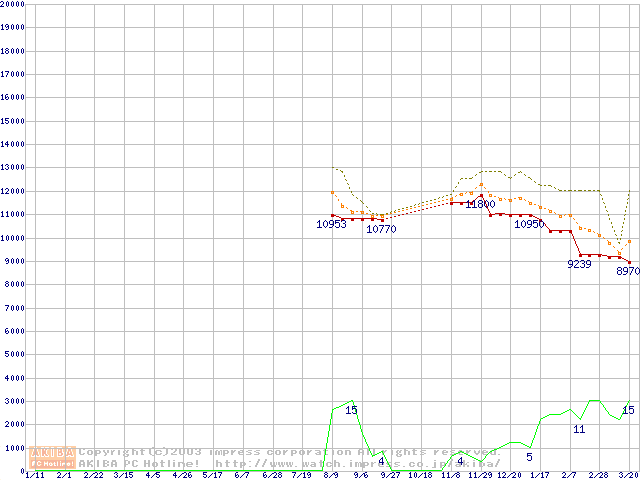
Task: Click the count label 5 near 12/20
Action: [529, 457]
